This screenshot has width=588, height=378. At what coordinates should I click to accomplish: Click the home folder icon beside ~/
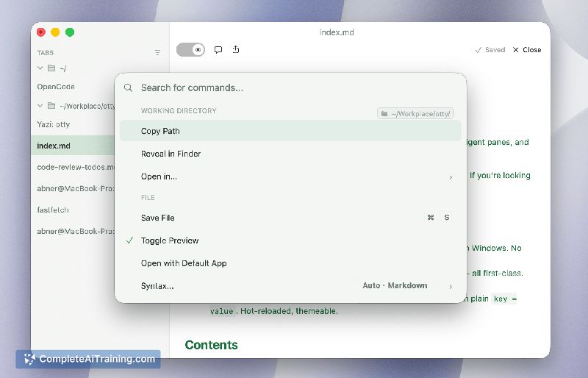pyautogui.click(x=51, y=68)
